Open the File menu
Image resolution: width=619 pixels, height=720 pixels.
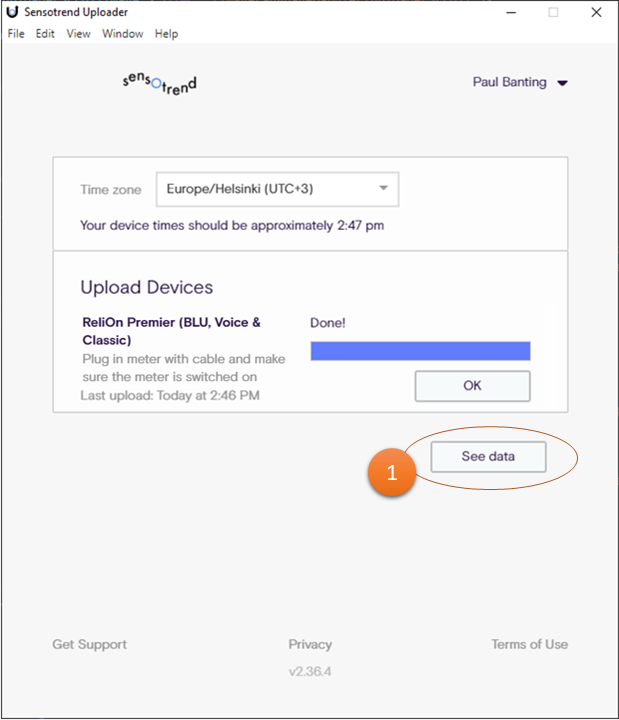pos(16,34)
